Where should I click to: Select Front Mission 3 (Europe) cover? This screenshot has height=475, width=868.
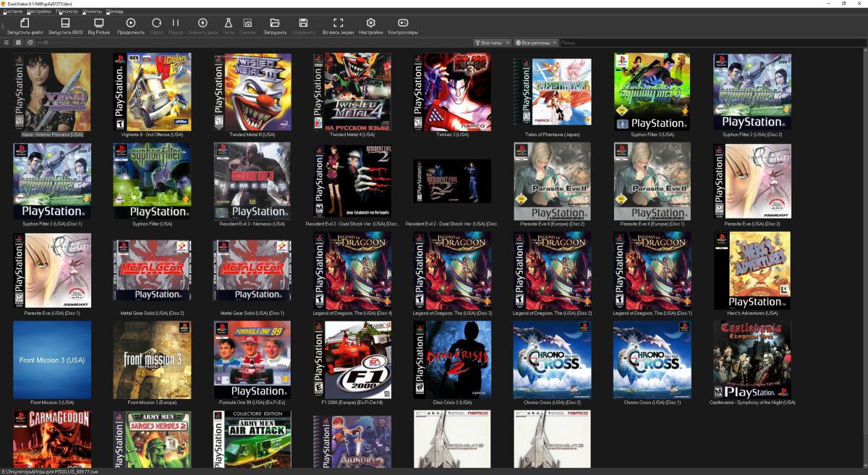pos(152,360)
